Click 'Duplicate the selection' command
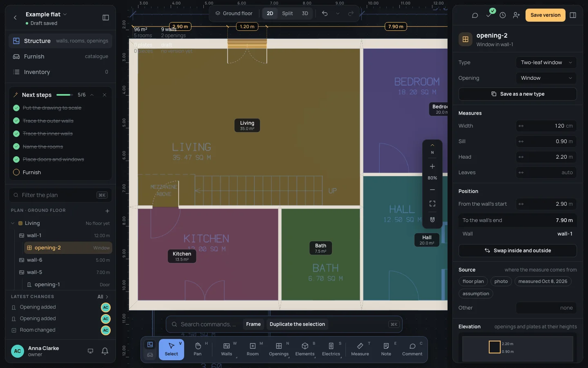This screenshot has height=368, width=588. 297,324
